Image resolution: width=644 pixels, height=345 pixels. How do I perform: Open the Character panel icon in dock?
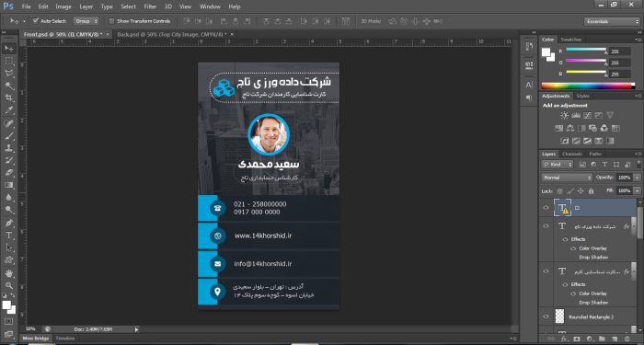click(529, 85)
